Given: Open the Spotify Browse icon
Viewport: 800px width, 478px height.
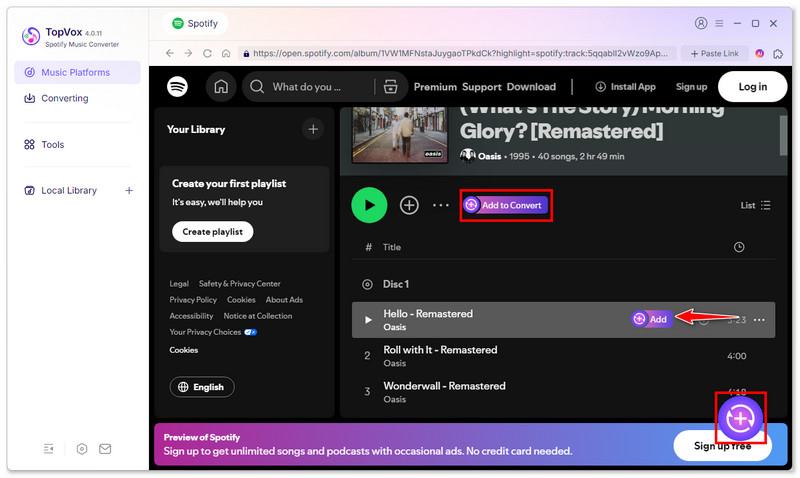Looking at the screenshot, I should point(391,87).
